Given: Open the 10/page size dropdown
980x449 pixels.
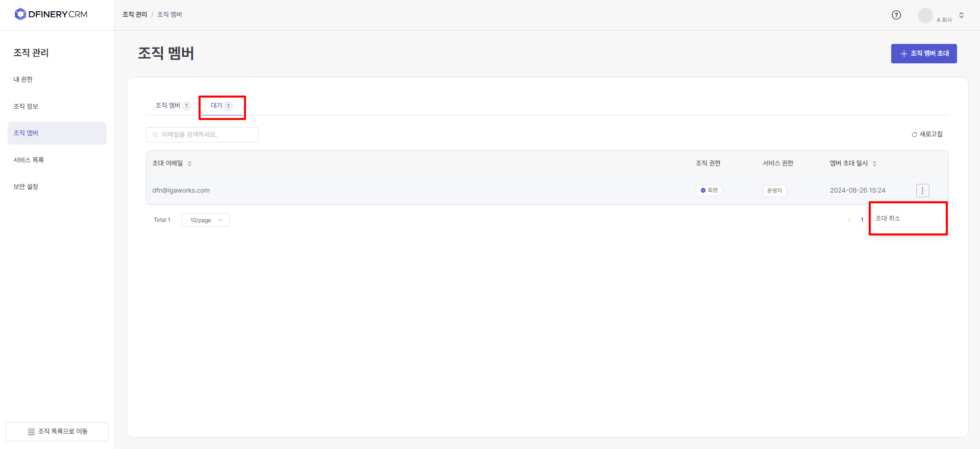Looking at the screenshot, I should click(x=206, y=220).
